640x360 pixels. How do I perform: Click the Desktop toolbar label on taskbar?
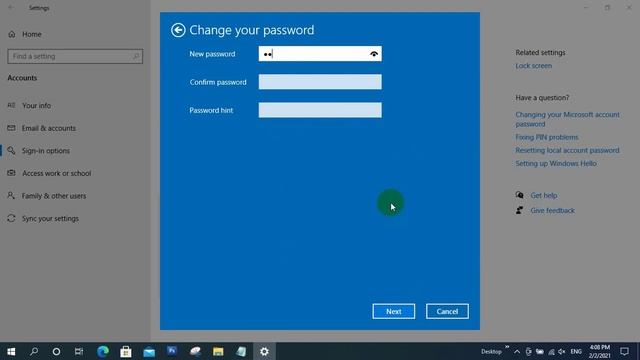pyautogui.click(x=491, y=351)
